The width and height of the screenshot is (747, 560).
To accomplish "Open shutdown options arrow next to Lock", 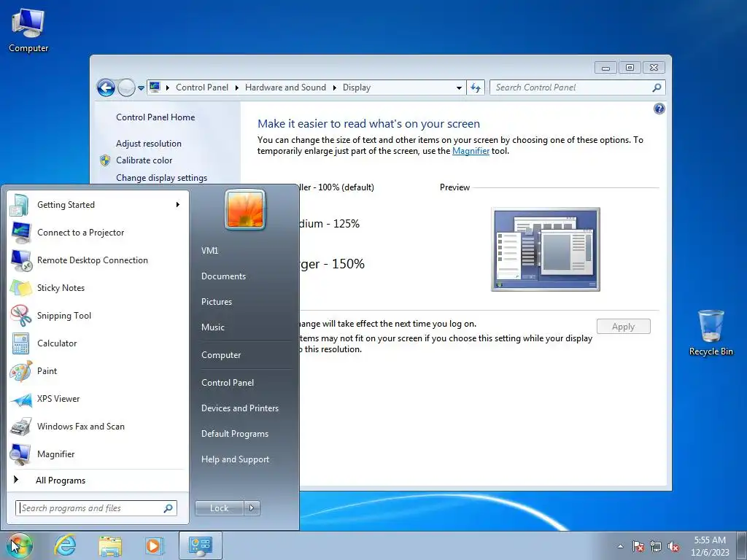I will (252, 508).
